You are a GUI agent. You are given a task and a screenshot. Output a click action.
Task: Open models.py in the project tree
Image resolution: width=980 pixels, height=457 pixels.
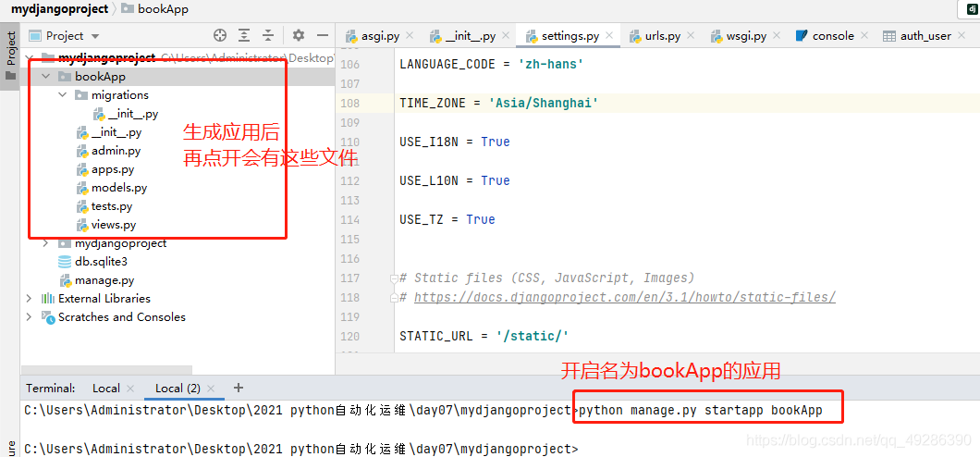pos(119,188)
